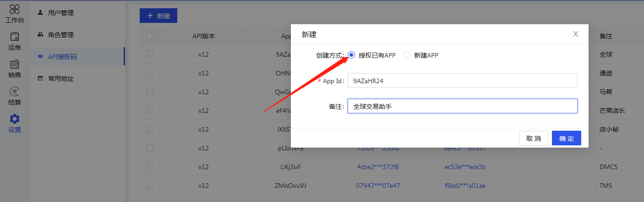Image resolution: width=644 pixels, height=202 pixels.
Task: Click the 确定 confirm button
Action: tap(566, 138)
